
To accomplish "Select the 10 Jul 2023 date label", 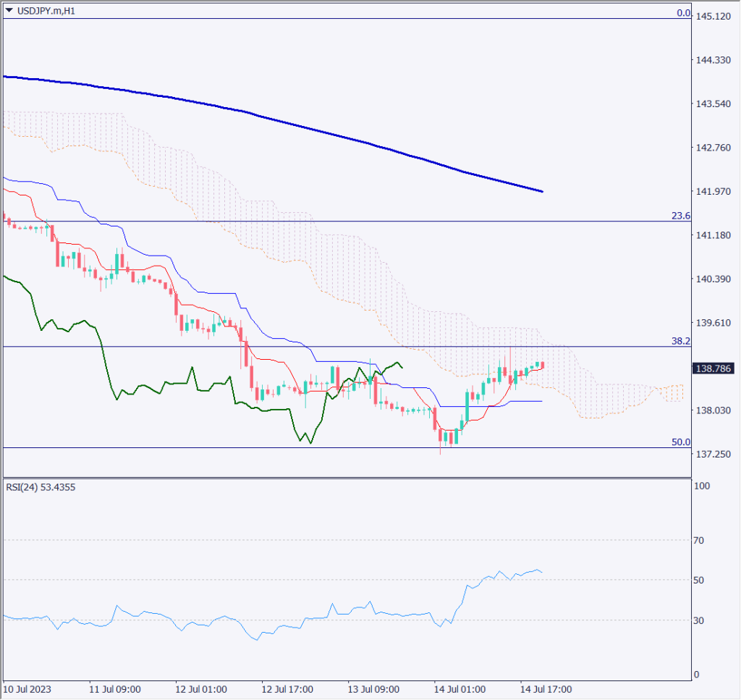I will (27, 688).
